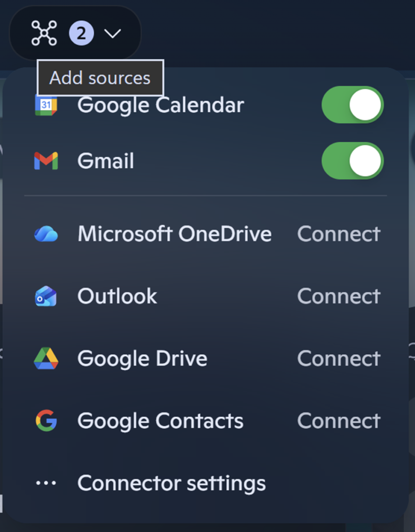Connect Microsoft OneDrive
This screenshot has width=415, height=532.
coord(339,234)
